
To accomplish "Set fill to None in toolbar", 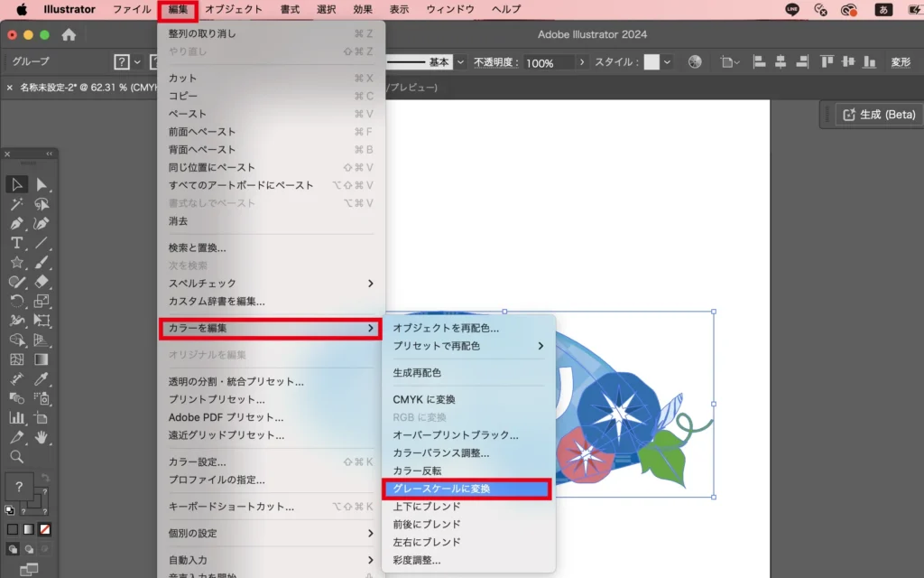I will click(x=44, y=529).
